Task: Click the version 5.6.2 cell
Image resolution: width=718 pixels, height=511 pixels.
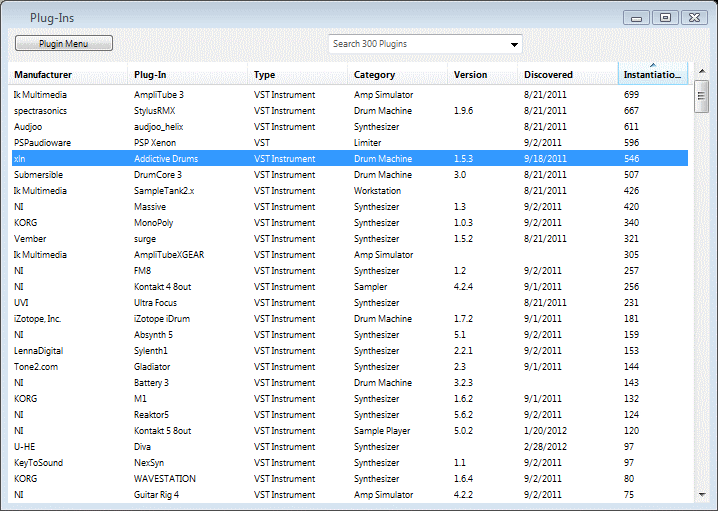Action: click(463, 415)
